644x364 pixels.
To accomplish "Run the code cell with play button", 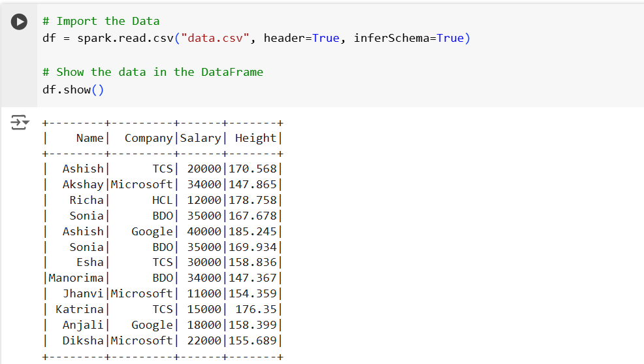I will point(20,22).
